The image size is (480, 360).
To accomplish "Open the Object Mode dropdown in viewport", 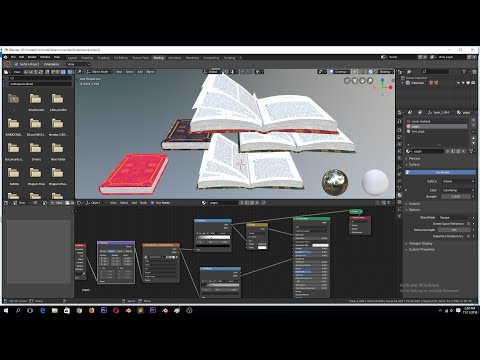I will click(x=100, y=72).
